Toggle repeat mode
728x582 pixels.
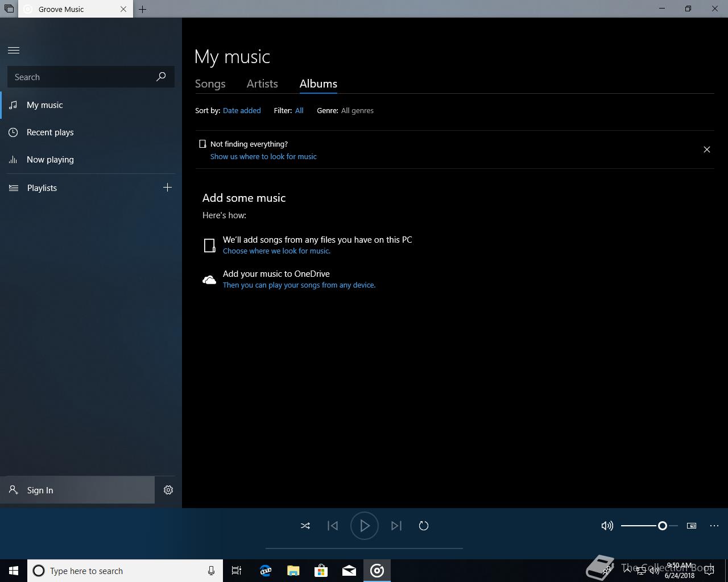pos(424,526)
